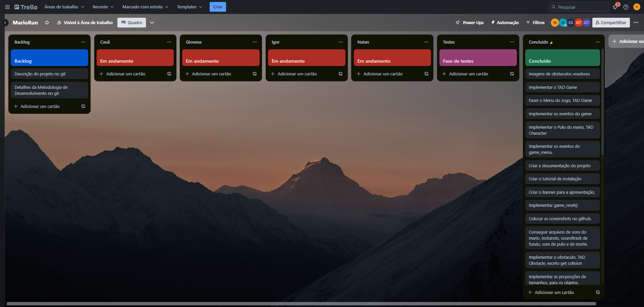
Task: Focus the Pesquisar search field
Action: (x=579, y=7)
